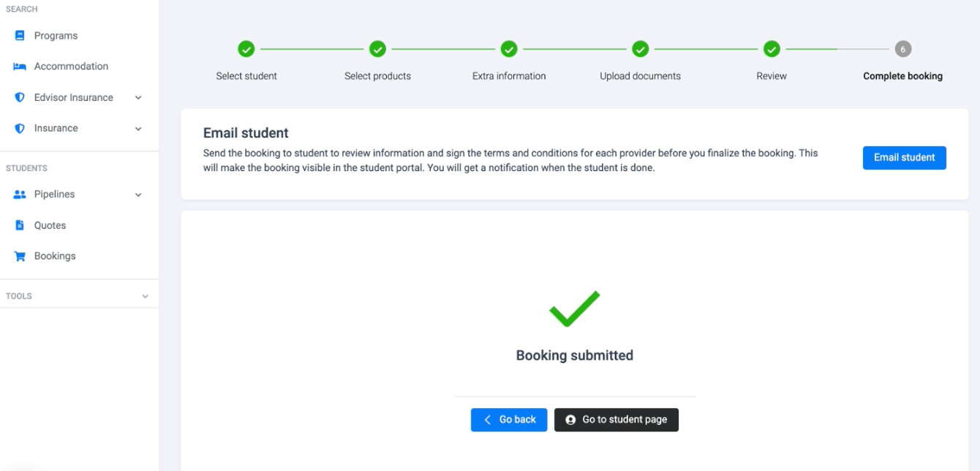This screenshot has width=980, height=471.
Task: Click the Accommodation bed icon
Action: [20, 67]
